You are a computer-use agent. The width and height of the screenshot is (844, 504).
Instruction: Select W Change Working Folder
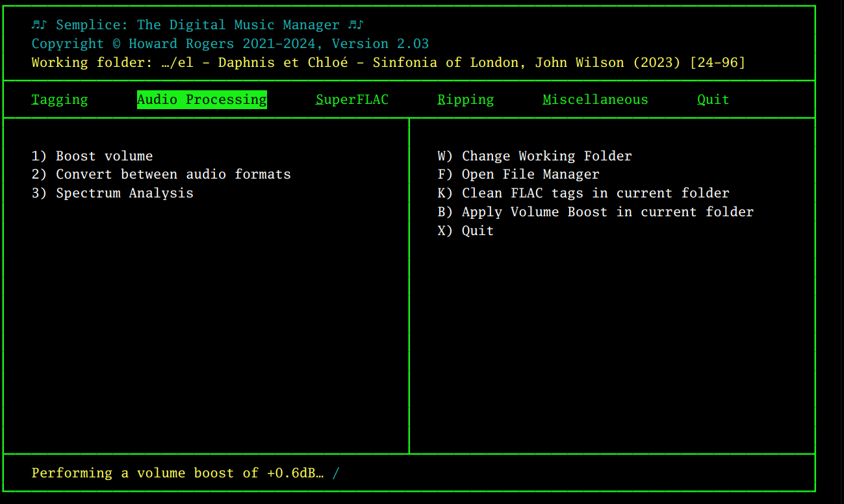[x=534, y=156]
